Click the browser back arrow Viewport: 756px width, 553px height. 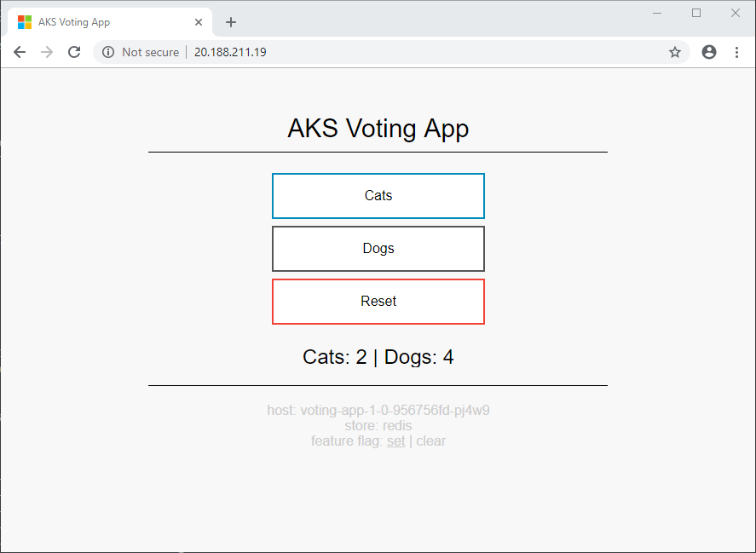pos(20,52)
